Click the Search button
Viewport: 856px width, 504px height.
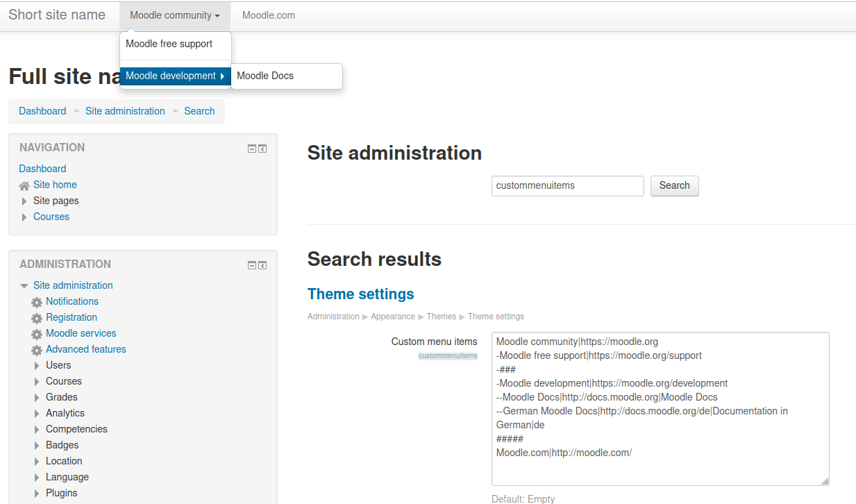(675, 186)
